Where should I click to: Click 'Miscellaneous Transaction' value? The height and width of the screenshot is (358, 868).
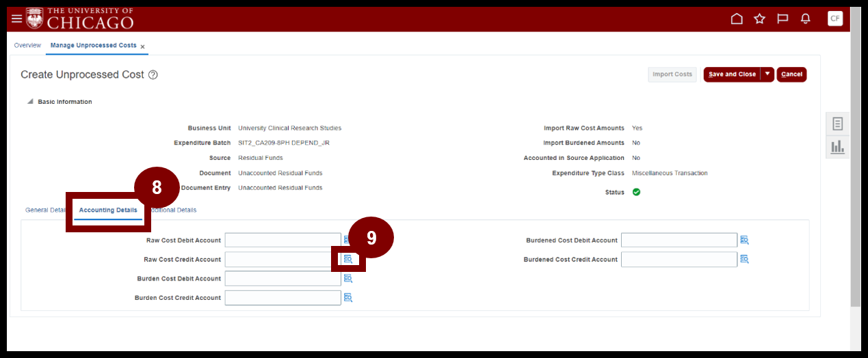tap(670, 173)
